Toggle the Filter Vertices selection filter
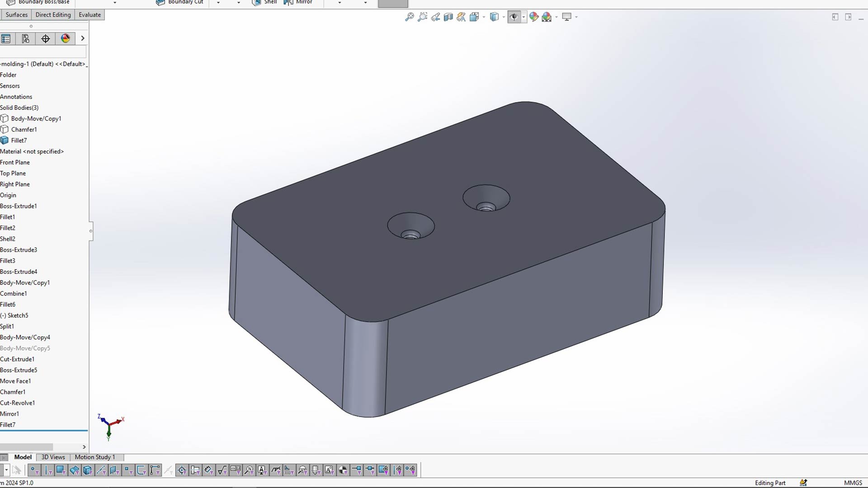Image resolution: width=868 pixels, height=488 pixels. tap(34, 470)
